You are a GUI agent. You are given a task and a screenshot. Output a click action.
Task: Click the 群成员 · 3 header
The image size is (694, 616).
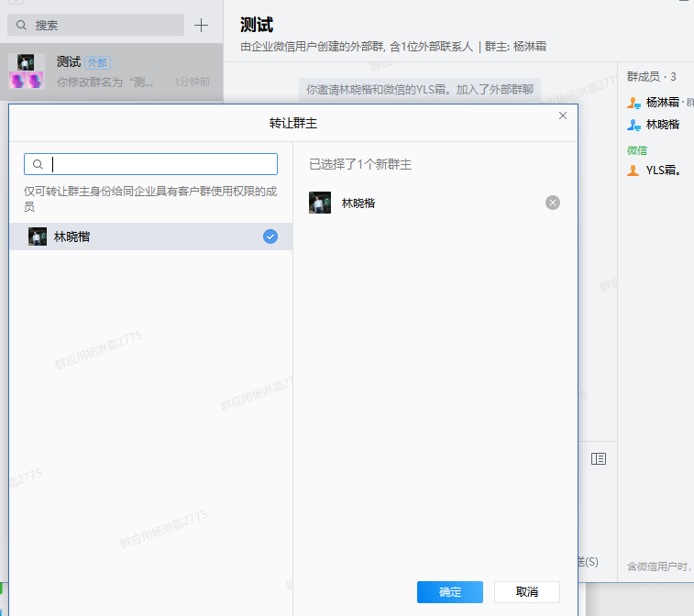(651, 76)
